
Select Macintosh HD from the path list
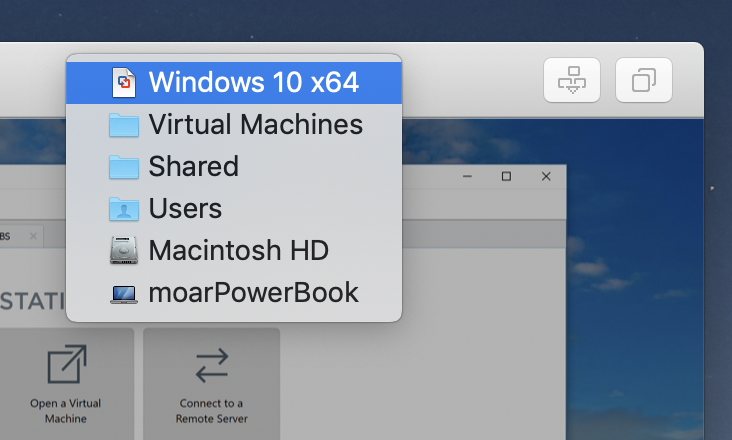pos(238,251)
